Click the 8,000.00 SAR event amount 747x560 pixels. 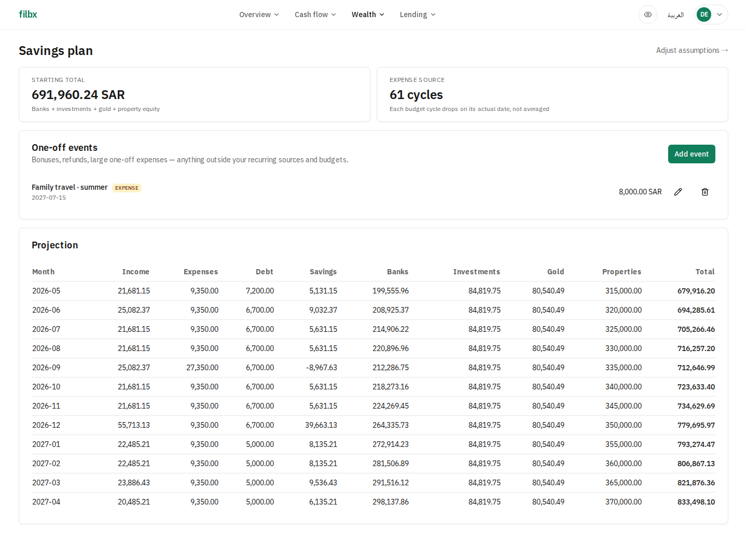click(x=640, y=192)
